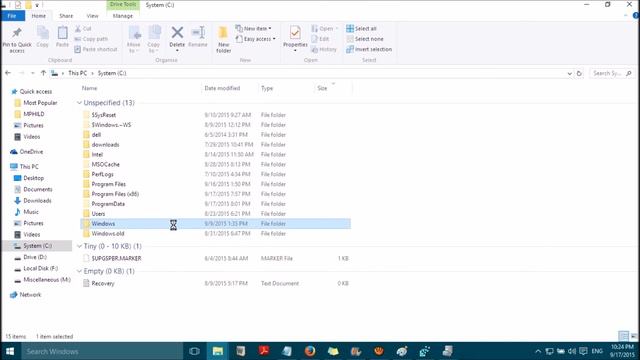The height and width of the screenshot is (360, 640).
Task: Collapse the Unspecified (13) group
Action: [79, 103]
